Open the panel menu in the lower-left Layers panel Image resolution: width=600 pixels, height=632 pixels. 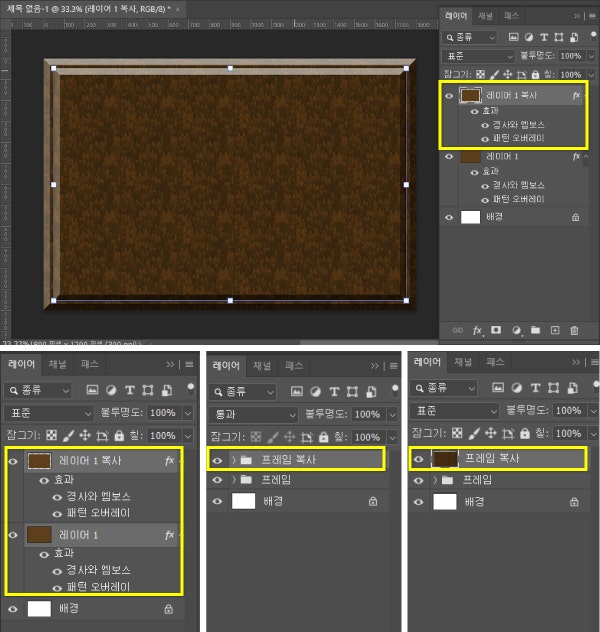click(189, 364)
